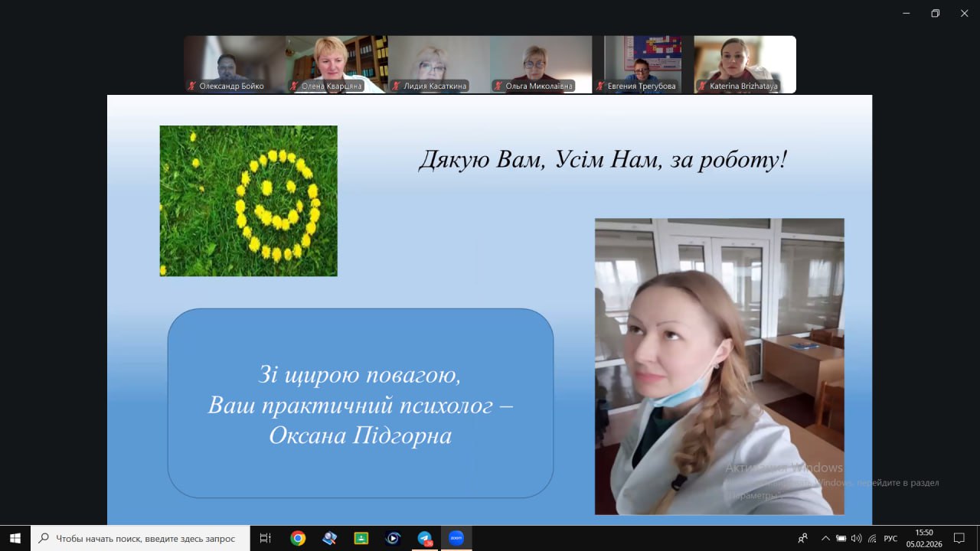980x551 pixels.
Task: Open Google Classroom taskbar icon
Action: tap(361, 538)
